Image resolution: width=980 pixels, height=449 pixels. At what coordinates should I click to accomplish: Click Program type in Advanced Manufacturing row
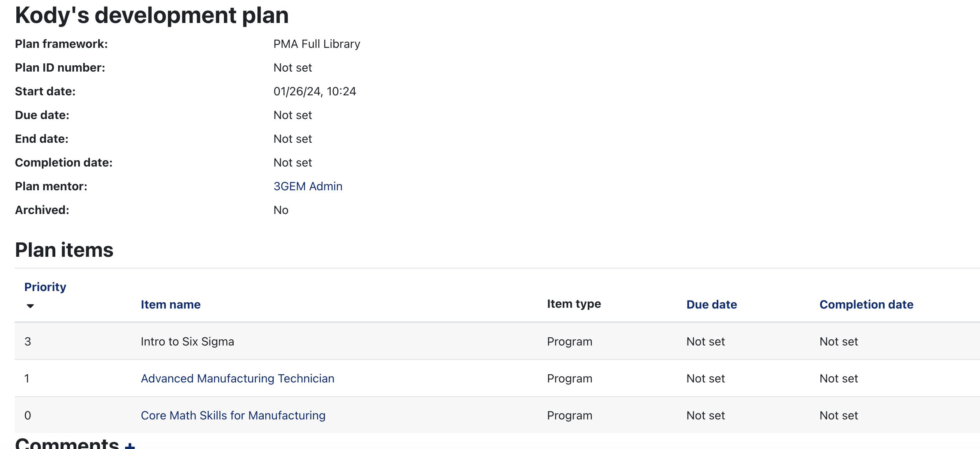569,379
